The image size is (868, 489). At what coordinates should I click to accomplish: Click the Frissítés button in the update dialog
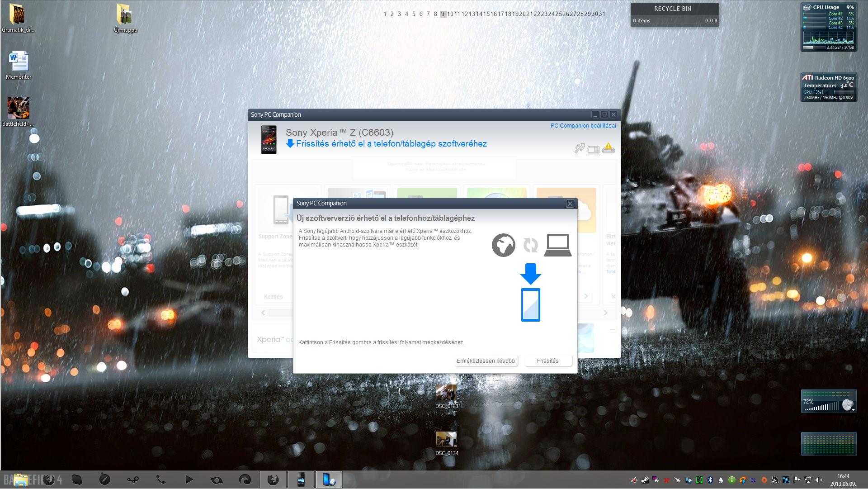(548, 361)
